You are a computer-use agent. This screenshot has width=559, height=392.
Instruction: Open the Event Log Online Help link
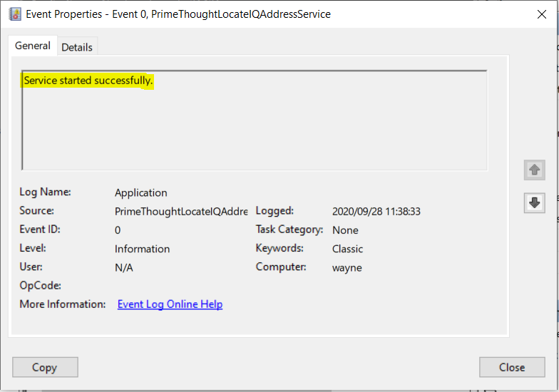pyautogui.click(x=170, y=304)
